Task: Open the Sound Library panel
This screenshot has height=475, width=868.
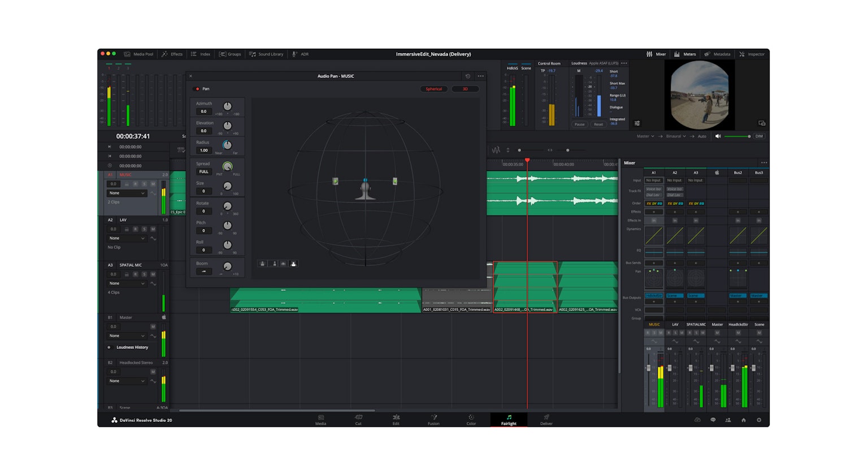Action: coord(266,54)
